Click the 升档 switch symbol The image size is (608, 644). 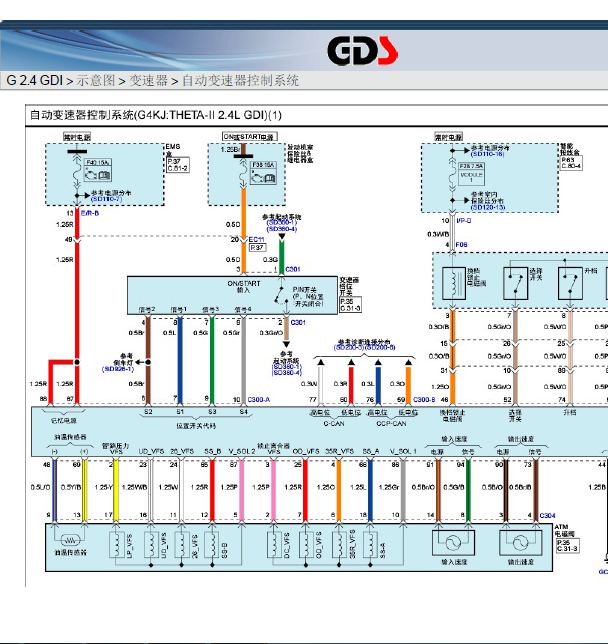tap(570, 283)
